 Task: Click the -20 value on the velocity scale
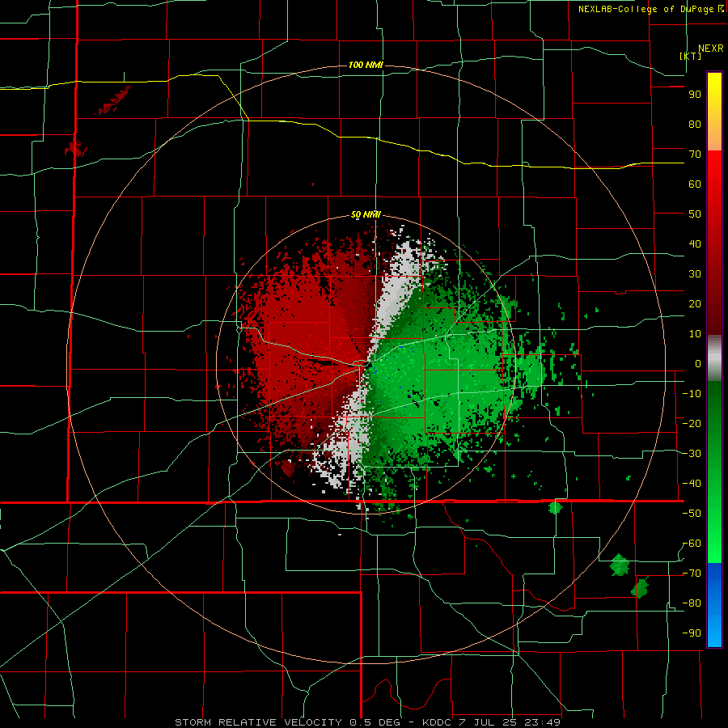(692, 423)
